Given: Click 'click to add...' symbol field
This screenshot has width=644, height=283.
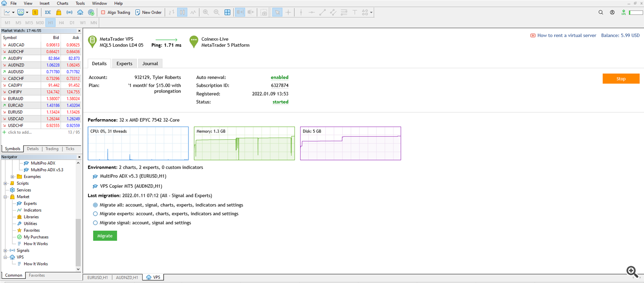Looking at the screenshot, I should (20, 132).
